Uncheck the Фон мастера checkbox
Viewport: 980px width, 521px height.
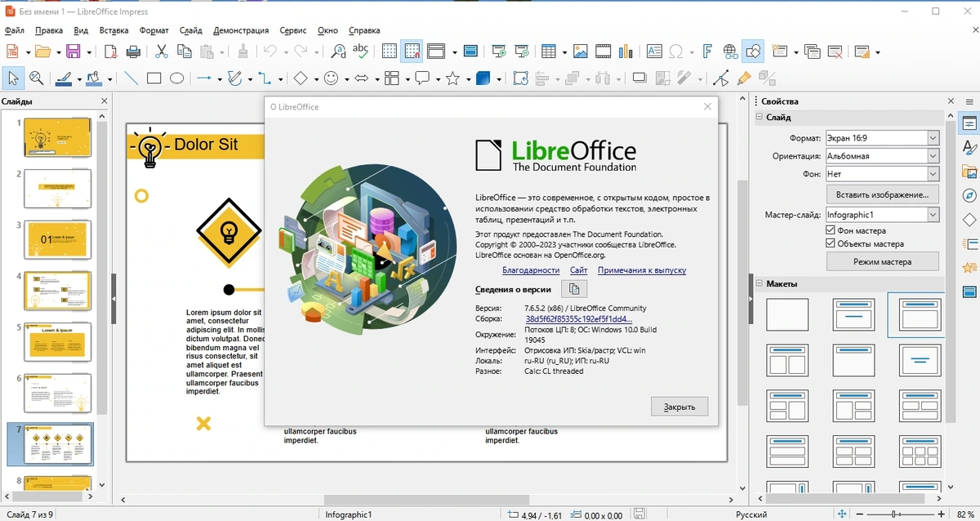[x=831, y=231]
